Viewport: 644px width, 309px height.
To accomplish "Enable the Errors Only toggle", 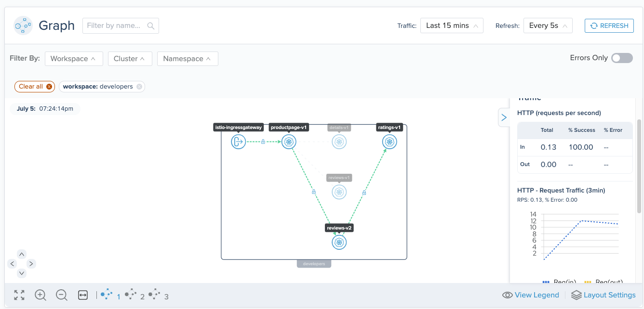I will (x=622, y=58).
